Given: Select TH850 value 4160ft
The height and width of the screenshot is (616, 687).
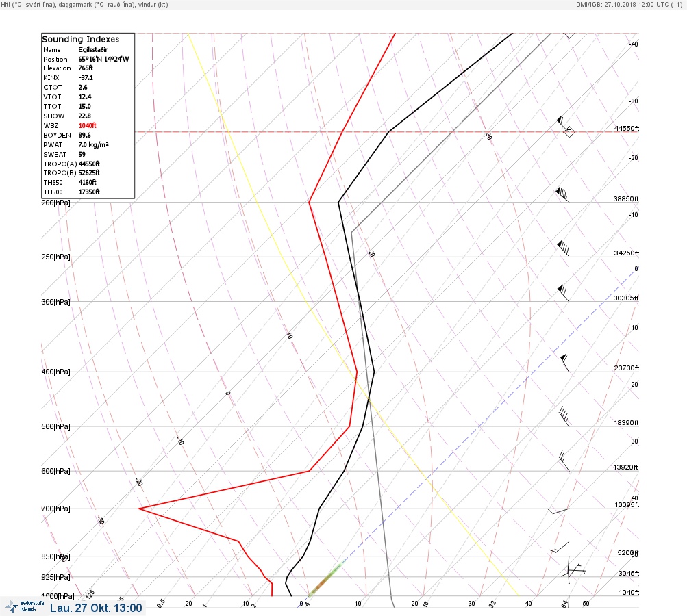Looking at the screenshot, I should pyautogui.click(x=87, y=182).
